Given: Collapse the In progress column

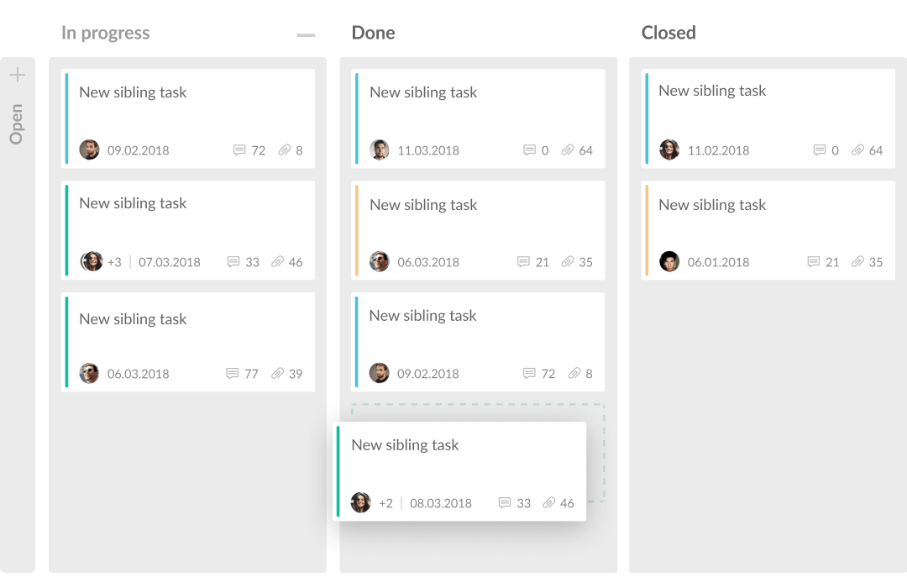Looking at the screenshot, I should pos(305,34).
